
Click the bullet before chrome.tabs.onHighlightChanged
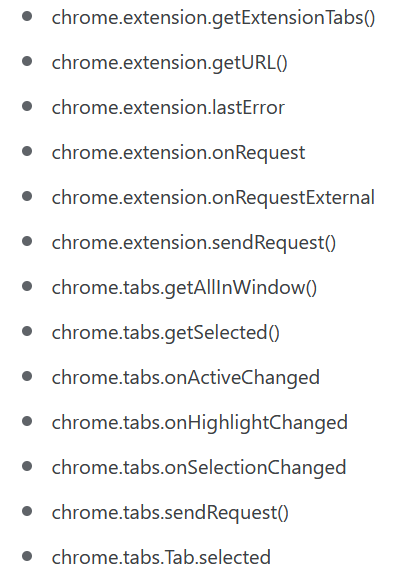[27, 421]
